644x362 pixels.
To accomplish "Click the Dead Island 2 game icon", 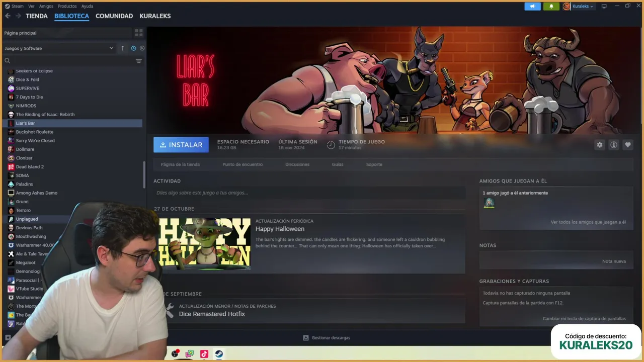I will coord(11,166).
